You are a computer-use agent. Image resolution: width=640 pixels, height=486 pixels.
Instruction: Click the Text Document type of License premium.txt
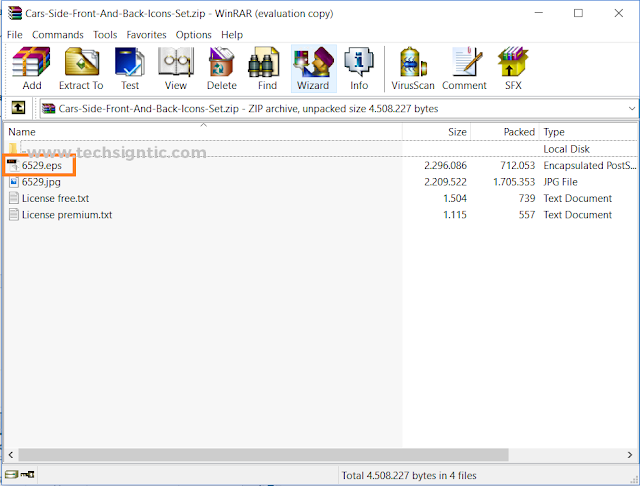(x=577, y=215)
